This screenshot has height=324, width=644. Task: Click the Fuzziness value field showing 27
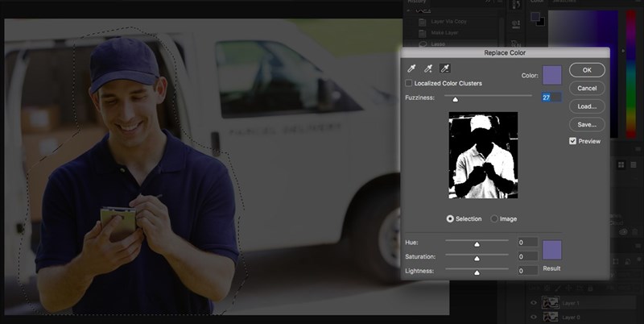click(x=551, y=98)
